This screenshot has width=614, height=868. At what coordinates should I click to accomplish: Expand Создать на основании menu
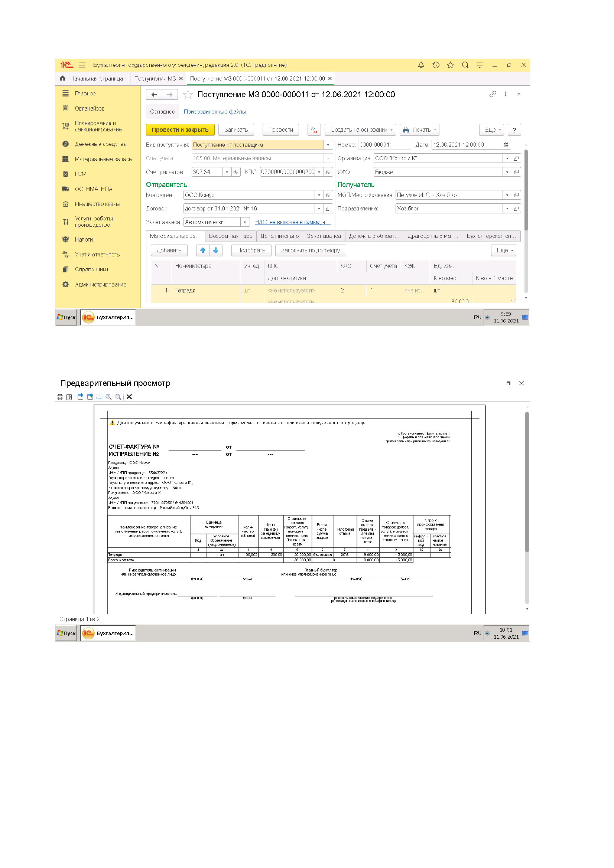click(360, 130)
